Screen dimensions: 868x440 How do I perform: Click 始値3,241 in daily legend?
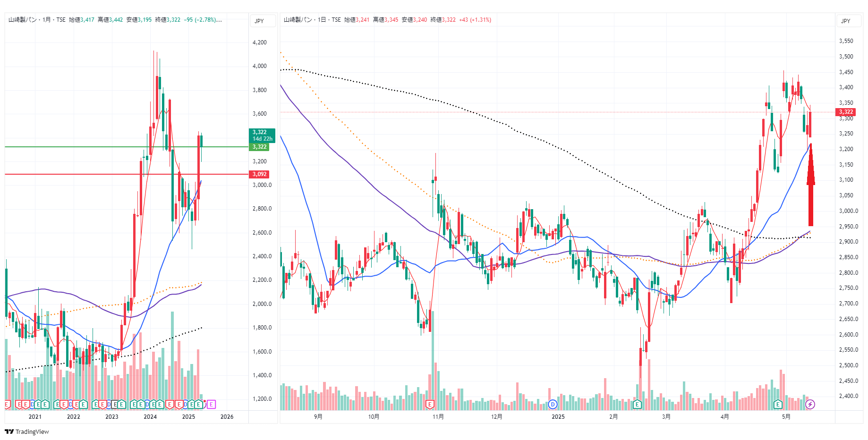[357, 20]
